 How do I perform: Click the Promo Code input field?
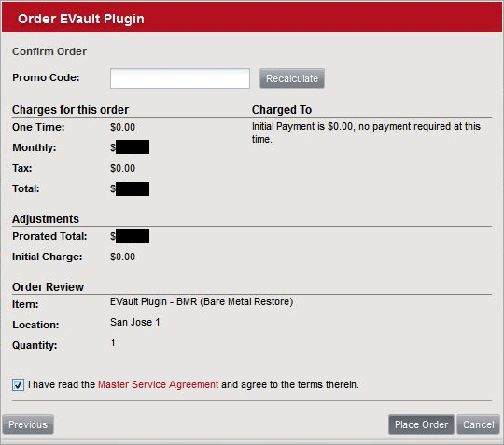point(180,78)
